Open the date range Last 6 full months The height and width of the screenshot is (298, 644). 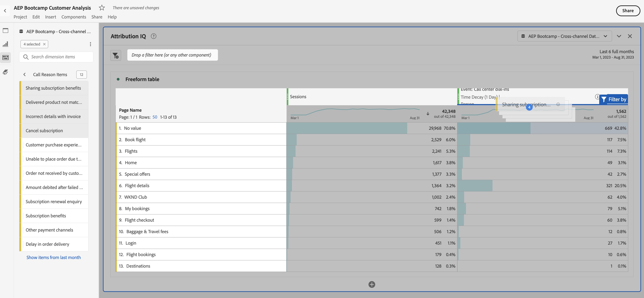tap(613, 54)
